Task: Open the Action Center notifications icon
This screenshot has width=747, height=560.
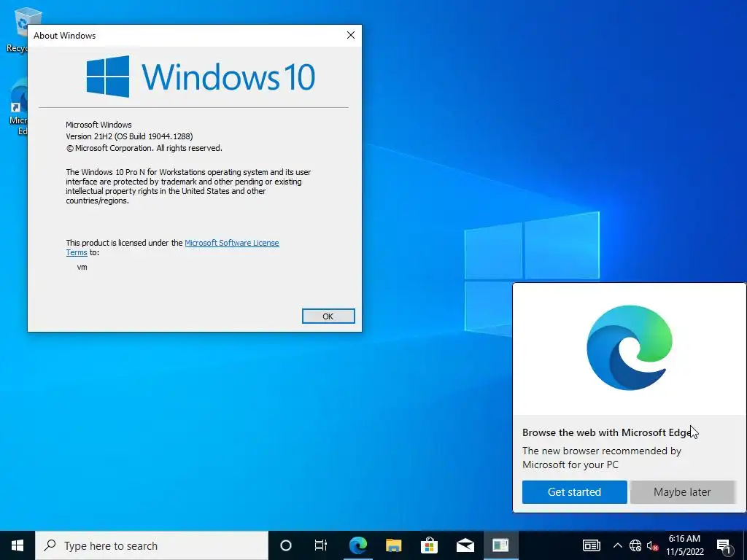Action: point(724,545)
